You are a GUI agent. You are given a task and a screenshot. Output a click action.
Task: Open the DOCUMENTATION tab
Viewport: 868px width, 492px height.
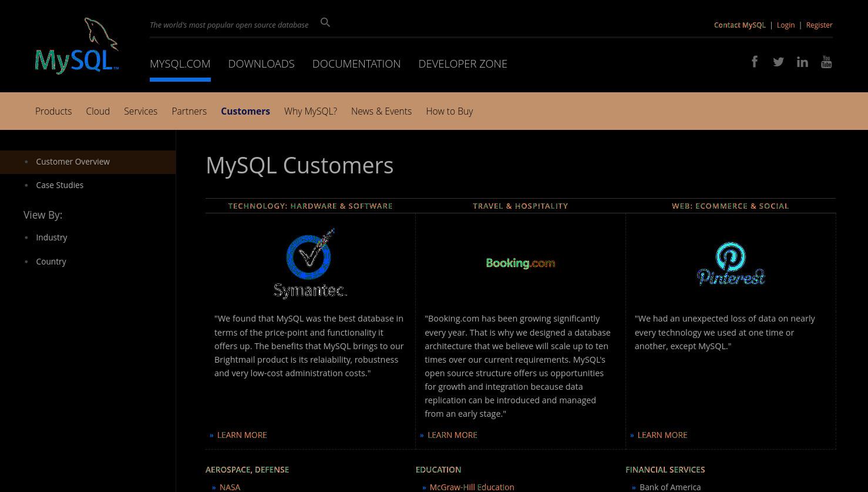(356, 63)
